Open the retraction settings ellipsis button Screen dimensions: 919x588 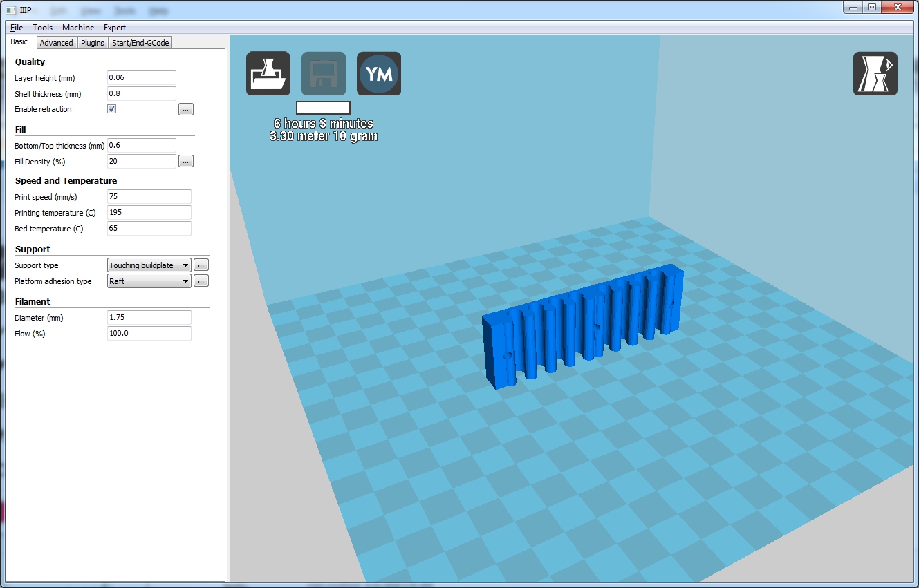click(x=185, y=109)
